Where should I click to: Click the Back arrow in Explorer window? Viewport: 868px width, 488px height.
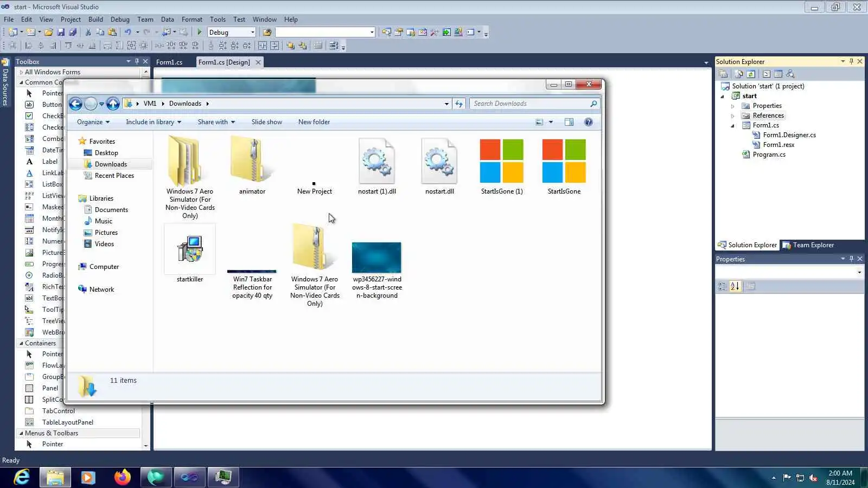click(75, 104)
